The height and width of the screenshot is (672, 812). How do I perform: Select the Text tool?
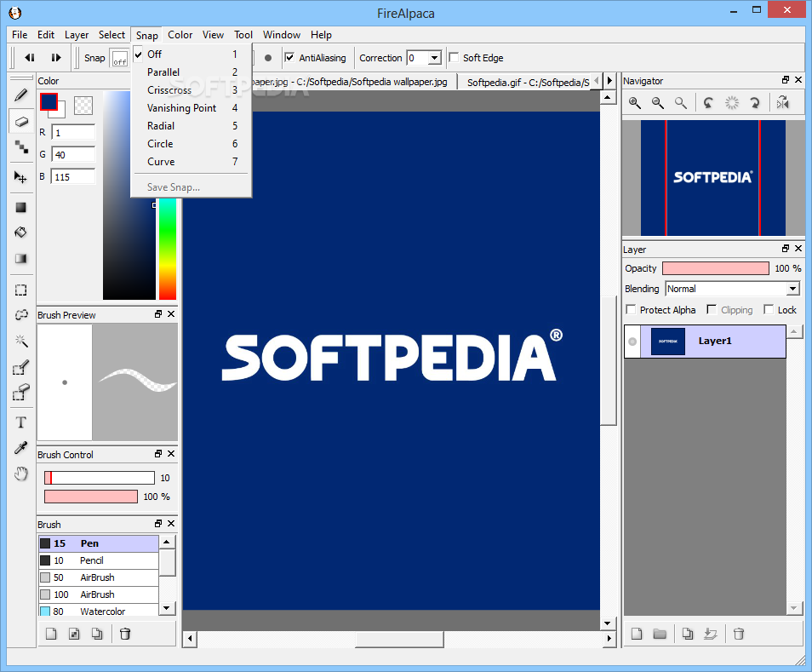tap(20, 422)
